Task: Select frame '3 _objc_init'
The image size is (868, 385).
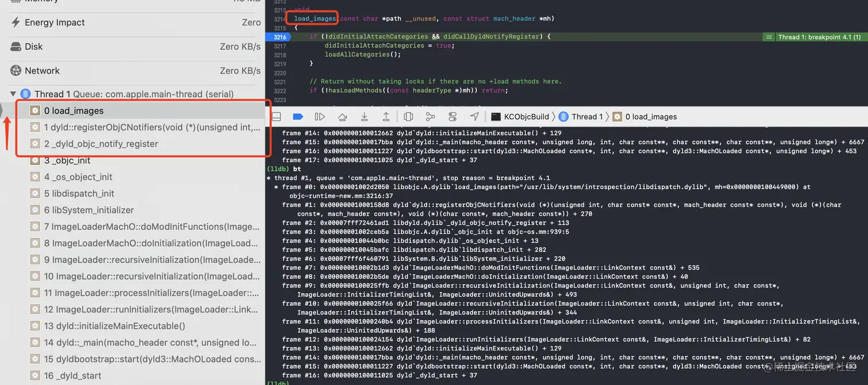Action: (x=132, y=160)
